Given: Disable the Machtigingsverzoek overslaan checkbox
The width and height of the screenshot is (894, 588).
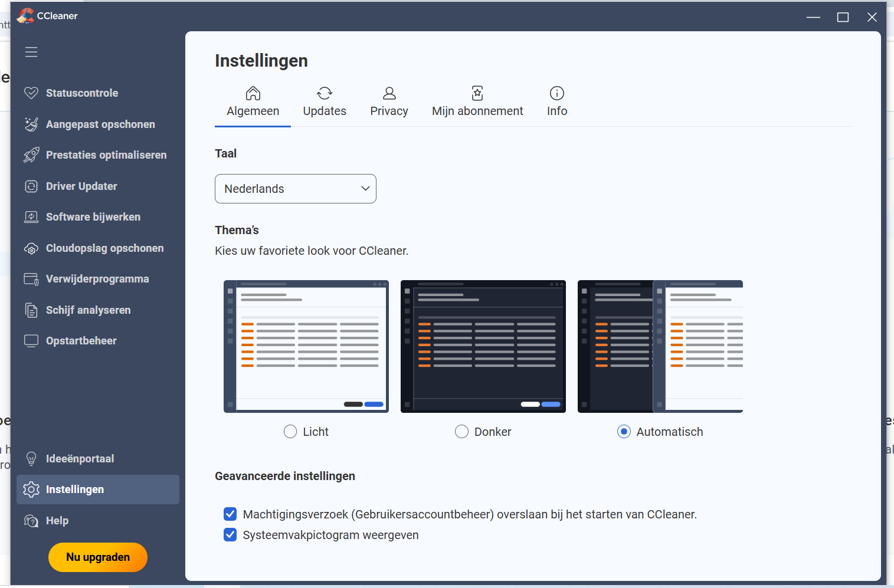Looking at the screenshot, I should click(x=230, y=514).
